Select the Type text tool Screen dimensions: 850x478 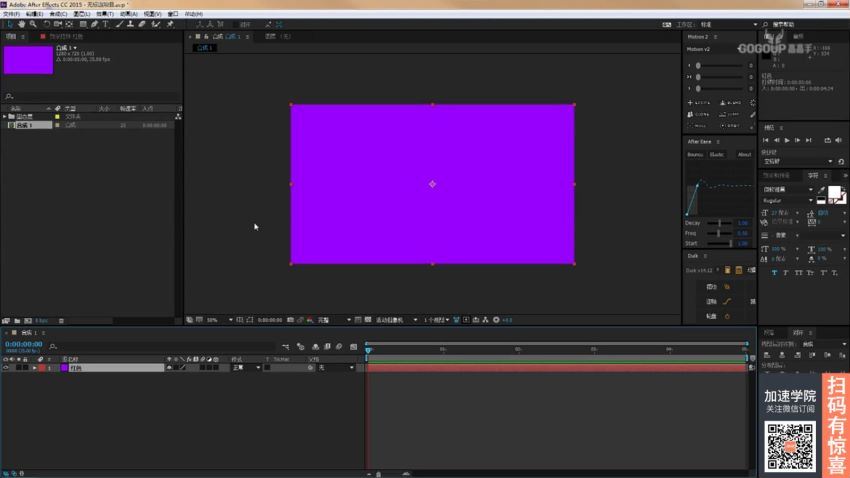[x=106, y=24]
